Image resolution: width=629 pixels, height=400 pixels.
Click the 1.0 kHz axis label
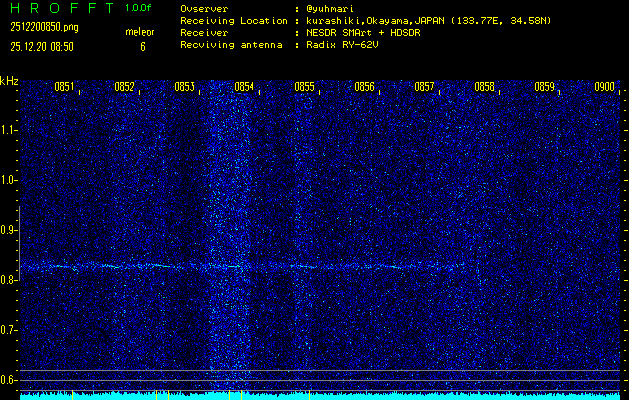pyautogui.click(x=9, y=180)
